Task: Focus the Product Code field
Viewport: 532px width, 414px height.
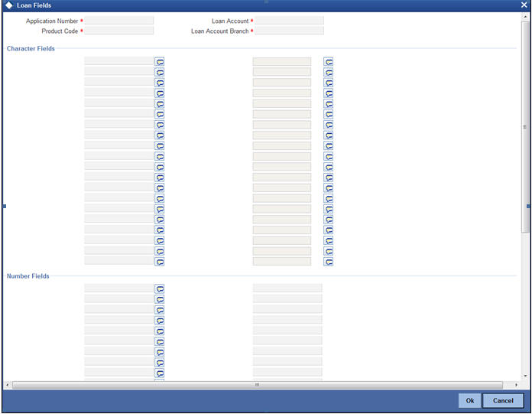Action: coord(119,31)
